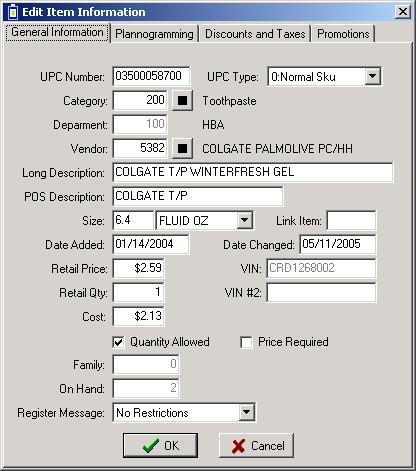Click the title bar application icon
Screen dimensions: 416x471
click(12, 12)
